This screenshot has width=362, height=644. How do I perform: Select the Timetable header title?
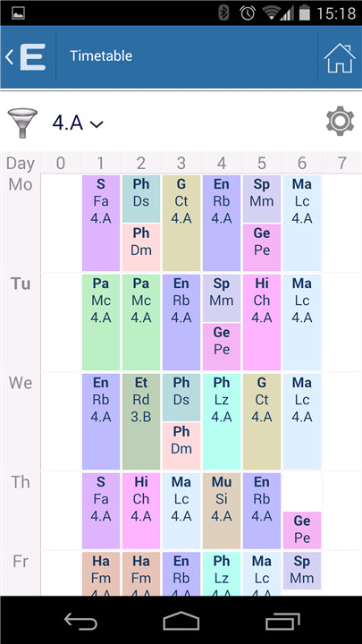101,55
